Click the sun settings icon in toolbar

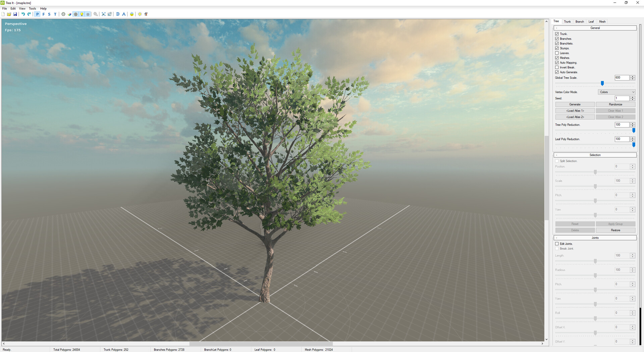[140, 14]
